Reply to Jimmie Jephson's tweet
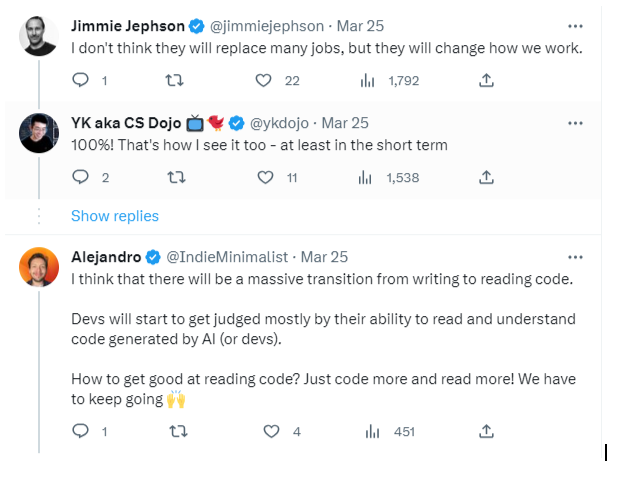 coord(81,81)
